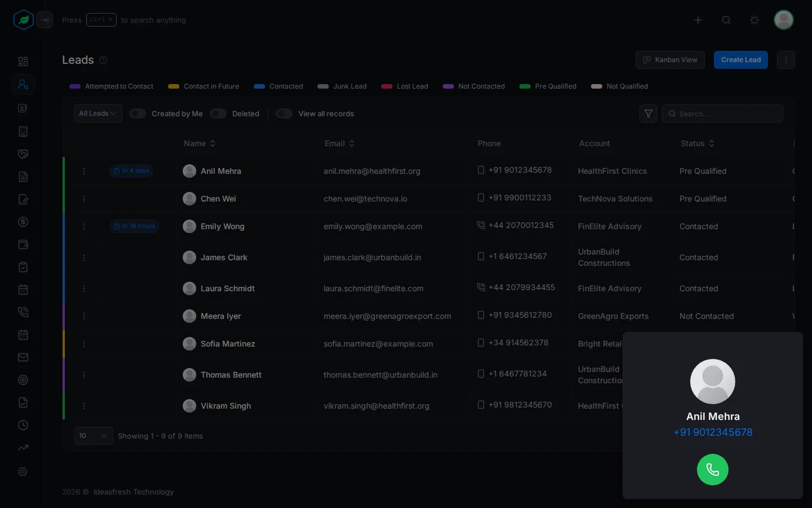Open the dashboard grid icon in sidebar
Image resolution: width=812 pixels, height=508 pixels.
(23, 62)
